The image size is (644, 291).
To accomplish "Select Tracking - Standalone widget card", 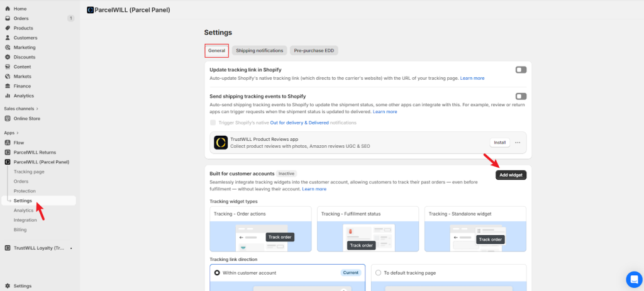I will click(475, 229).
